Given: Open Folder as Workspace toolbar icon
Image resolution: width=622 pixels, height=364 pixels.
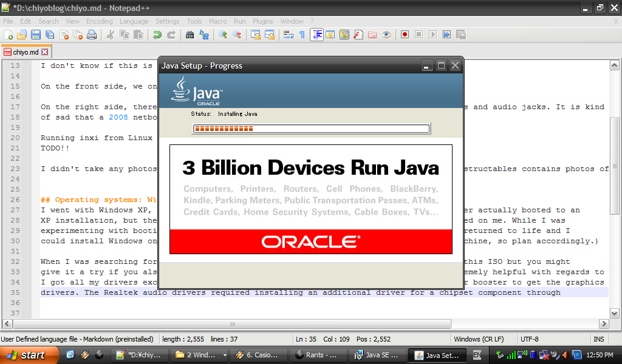Looking at the screenshot, I should click(x=372, y=35).
